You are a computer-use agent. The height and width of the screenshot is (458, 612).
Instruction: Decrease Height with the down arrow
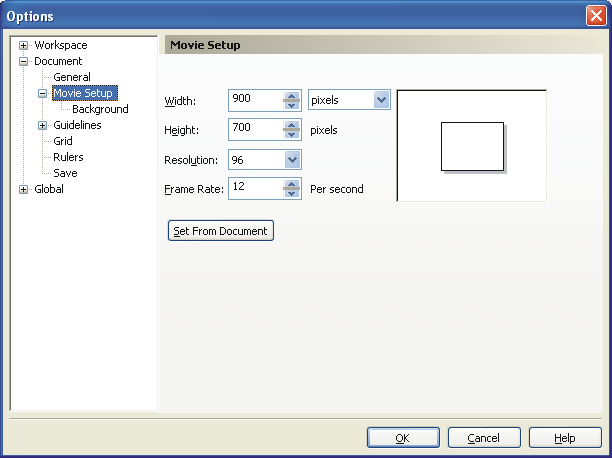click(x=291, y=135)
